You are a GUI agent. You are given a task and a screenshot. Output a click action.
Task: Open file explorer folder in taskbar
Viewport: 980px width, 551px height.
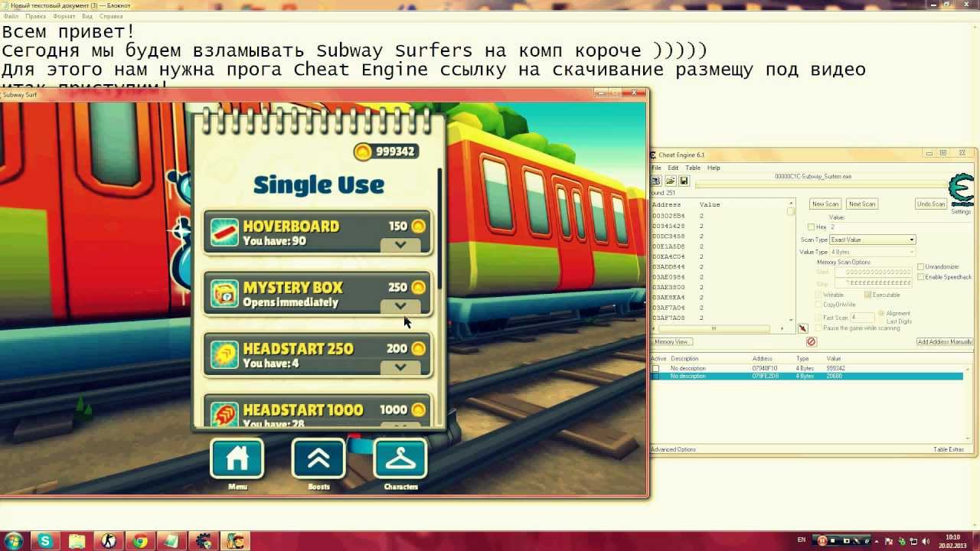tap(77, 541)
